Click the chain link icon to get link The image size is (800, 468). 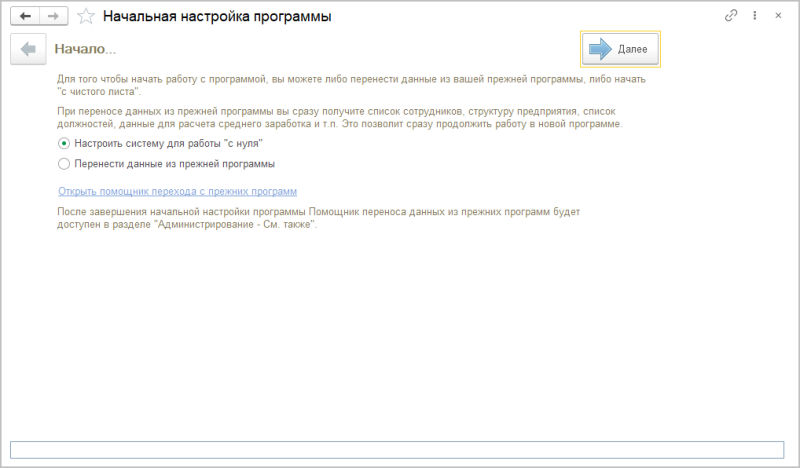click(732, 17)
